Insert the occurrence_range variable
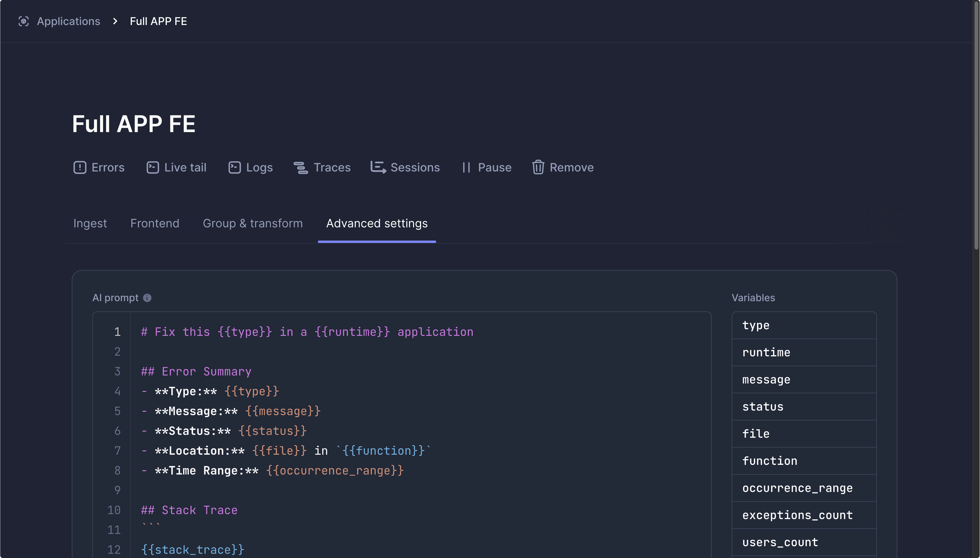The width and height of the screenshot is (980, 558). 804,488
